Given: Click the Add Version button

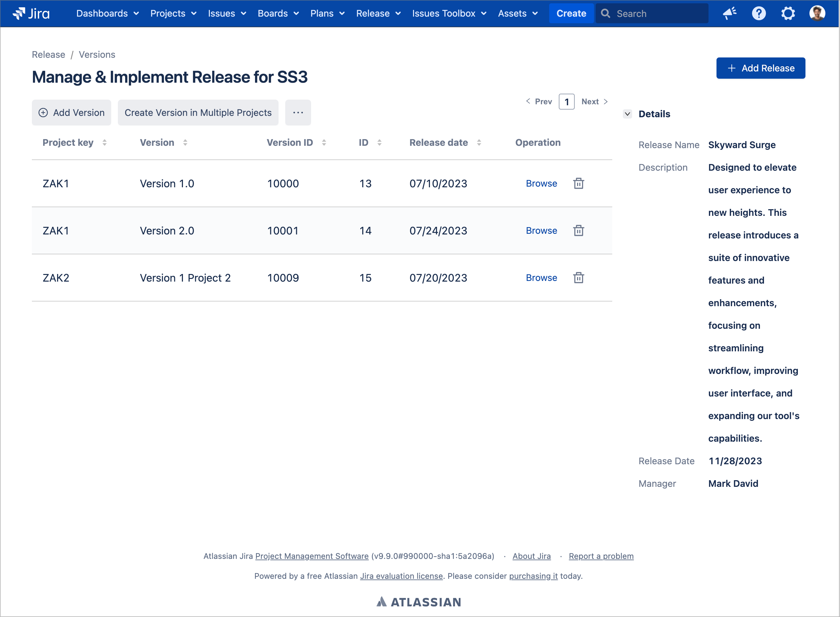Looking at the screenshot, I should point(71,113).
